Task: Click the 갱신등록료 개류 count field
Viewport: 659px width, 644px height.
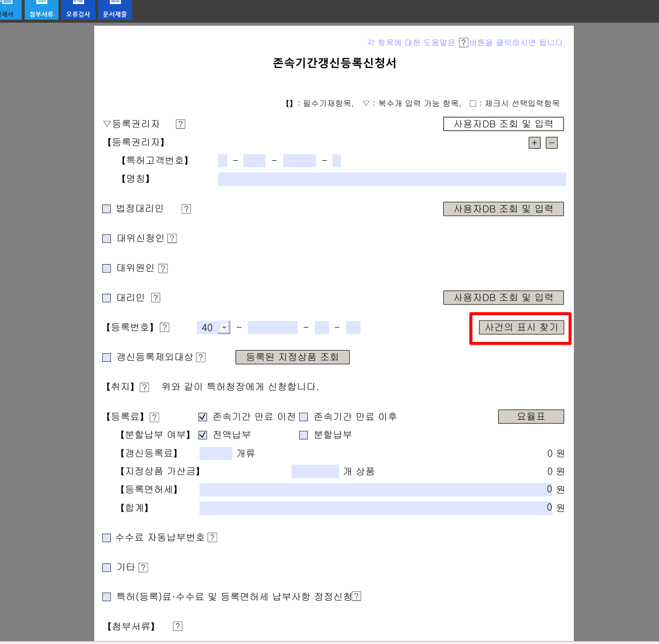Action: [x=216, y=454]
